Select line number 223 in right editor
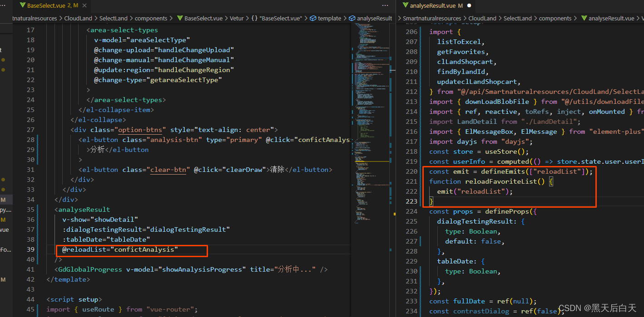644x317 pixels. [411, 201]
